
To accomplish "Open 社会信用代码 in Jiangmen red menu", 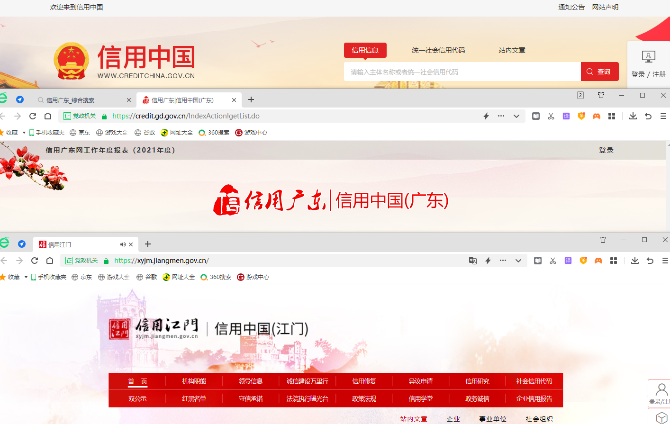I will pyautogui.click(x=534, y=381).
